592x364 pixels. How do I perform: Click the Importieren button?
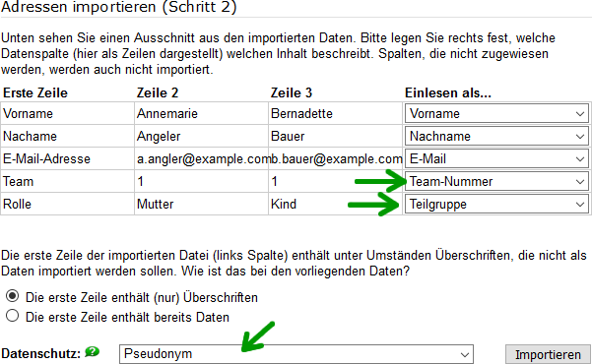[x=548, y=354]
